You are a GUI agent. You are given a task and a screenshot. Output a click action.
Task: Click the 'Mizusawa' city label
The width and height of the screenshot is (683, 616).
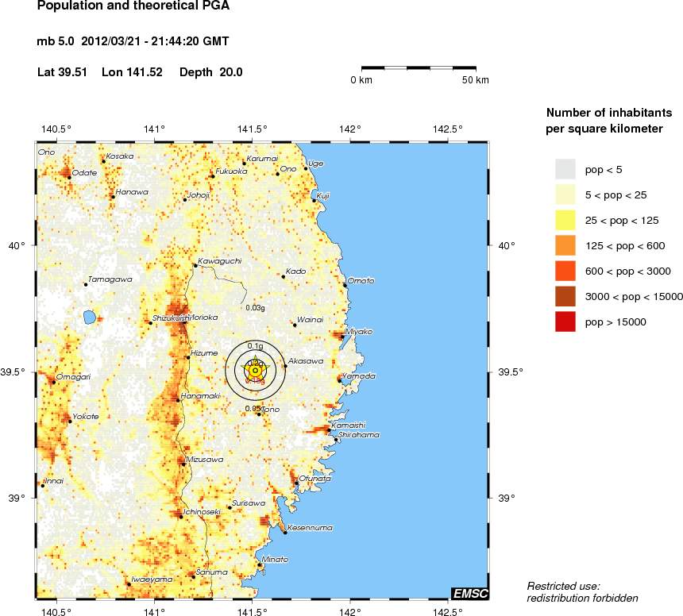point(204,460)
